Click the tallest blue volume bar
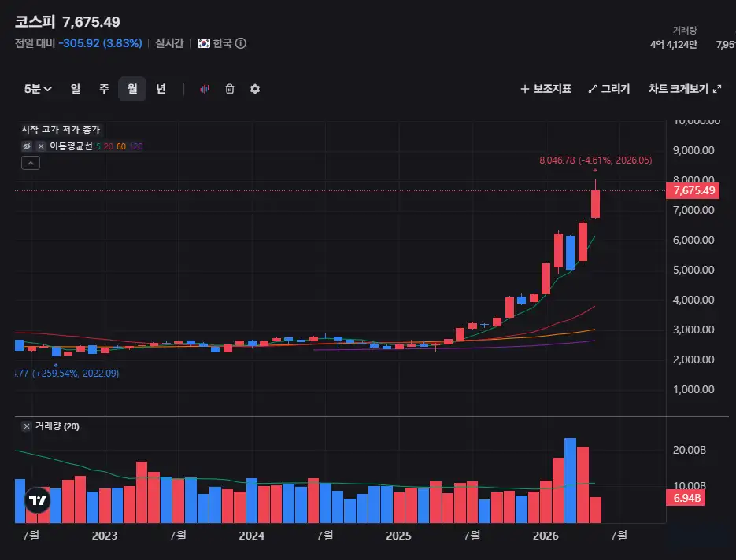 point(571,481)
